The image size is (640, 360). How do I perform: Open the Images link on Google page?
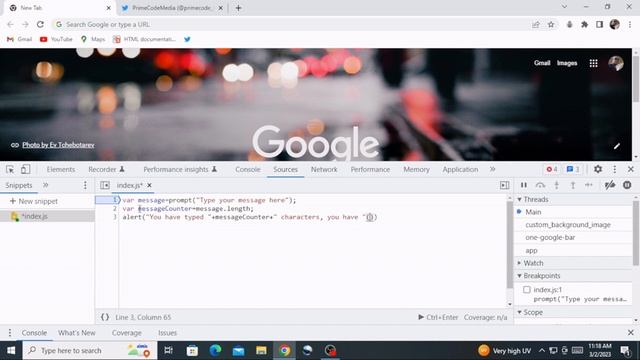(567, 63)
